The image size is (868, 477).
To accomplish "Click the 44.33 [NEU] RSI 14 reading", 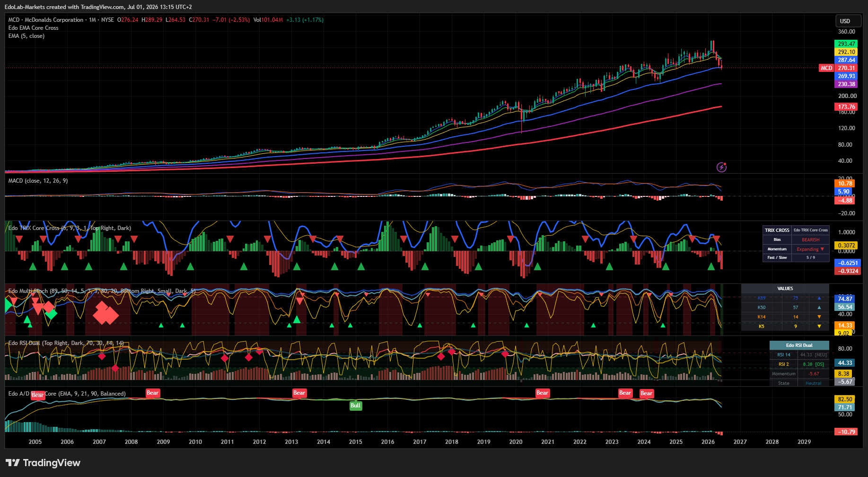I will (814, 355).
